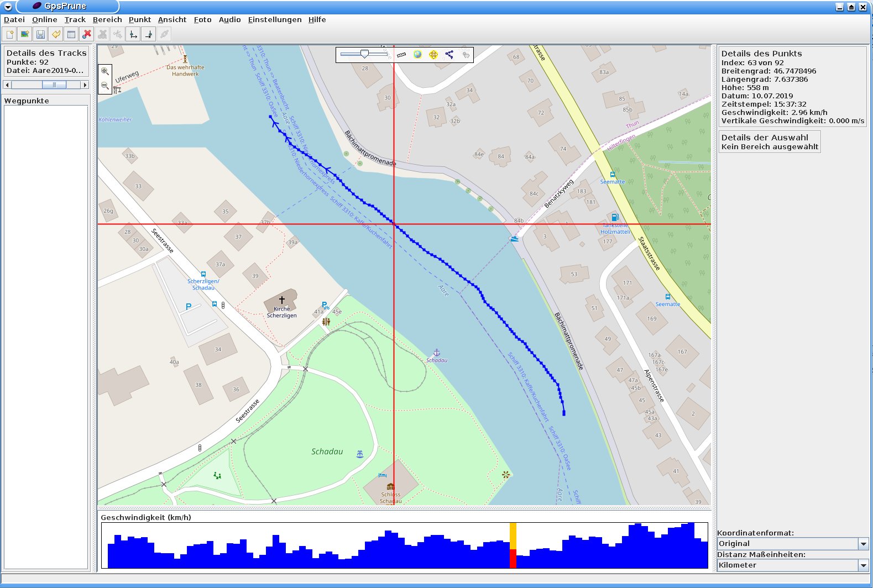The image size is (873, 588).
Task: Click the add photos toolbar icon
Action: 25,34
